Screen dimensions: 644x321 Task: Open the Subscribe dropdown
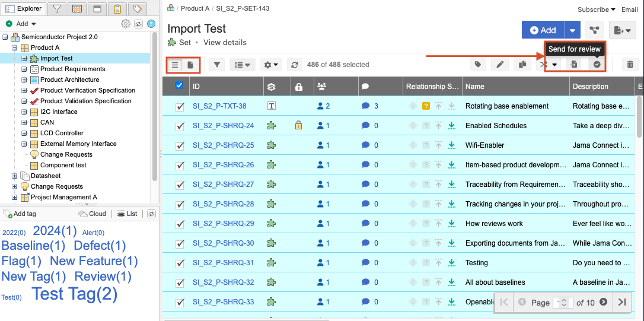597,9
